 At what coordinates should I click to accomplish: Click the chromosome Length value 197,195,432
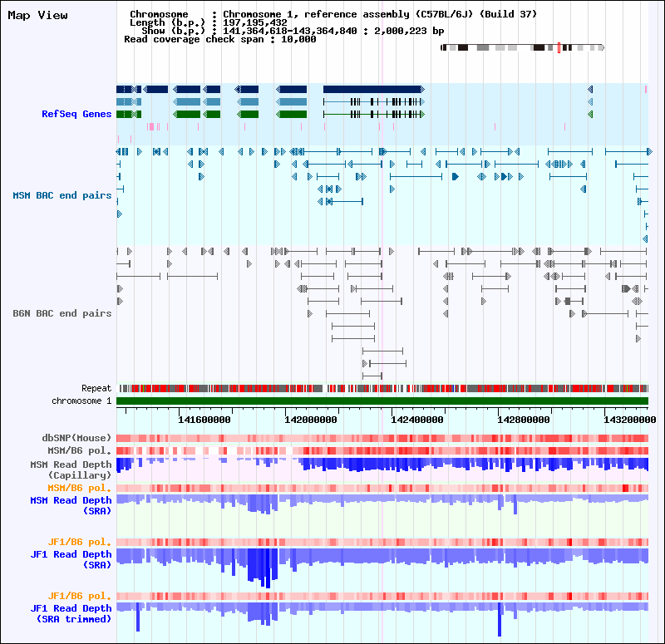pyautogui.click(x=255, y=23)
